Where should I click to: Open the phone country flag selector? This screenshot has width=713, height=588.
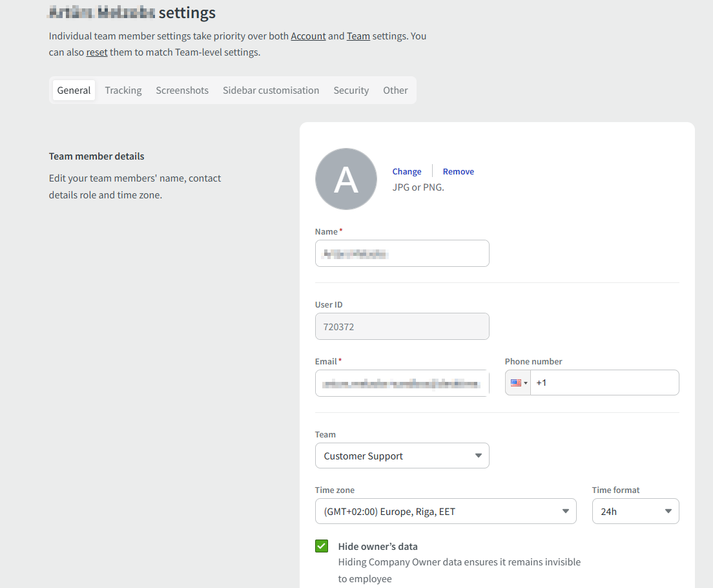coord(519,383)
